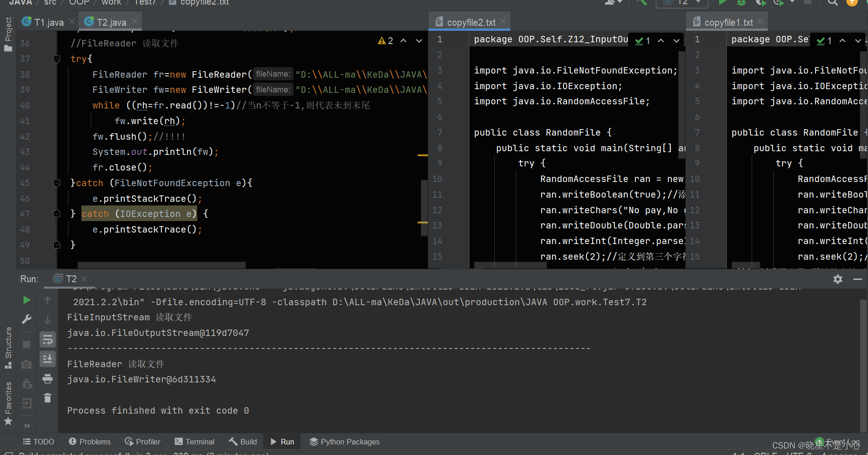Open Run panel gear settings
Image resolution: width=868 pixels, height=455 pixels.
[x=838, y=279]
